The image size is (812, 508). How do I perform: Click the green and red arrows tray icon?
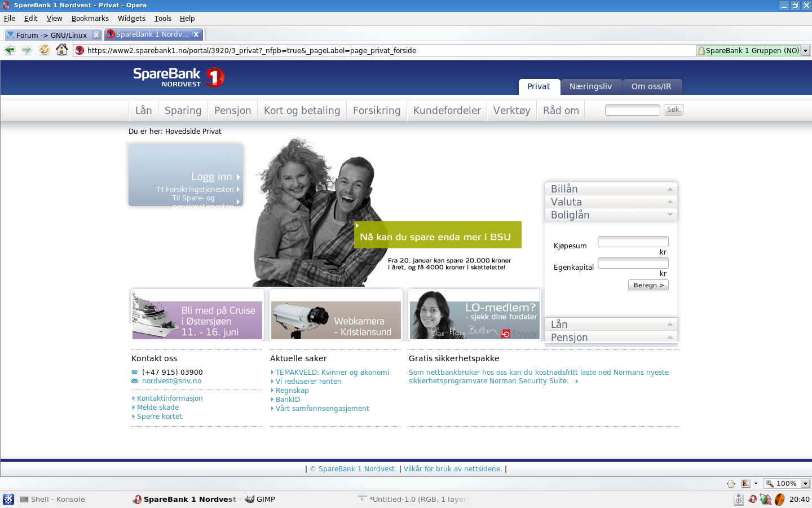[x=766, y=499]
